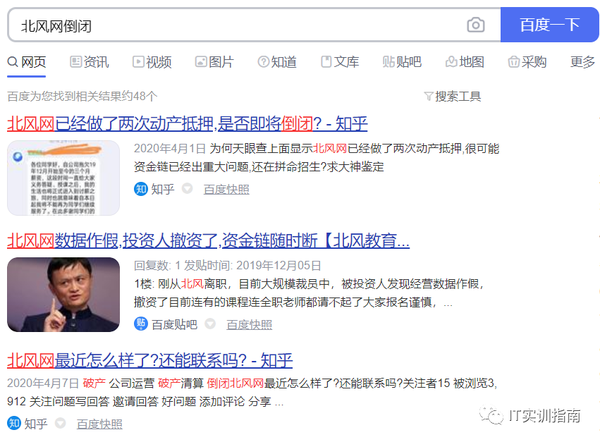The width and height of the screenshot is (600, 442).
Task: Click the camera image search icon
Action: tap(476, 25)
